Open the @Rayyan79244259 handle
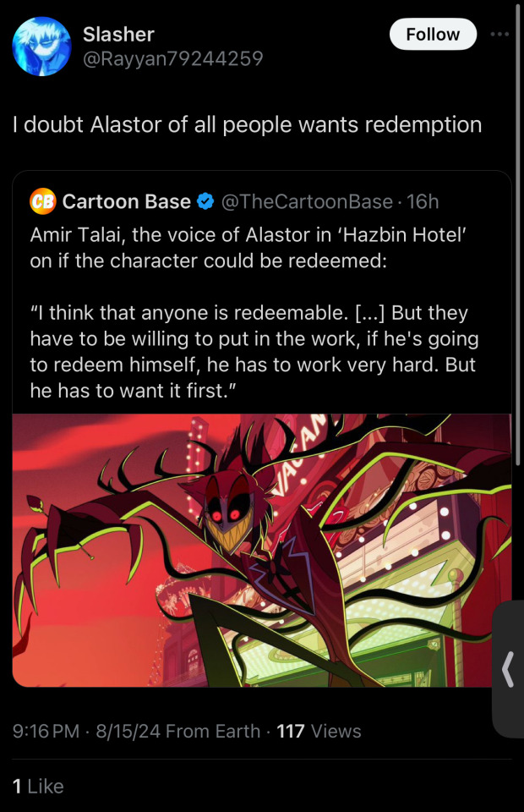This screenshot has width=524, height=812. tap(172, 58)
